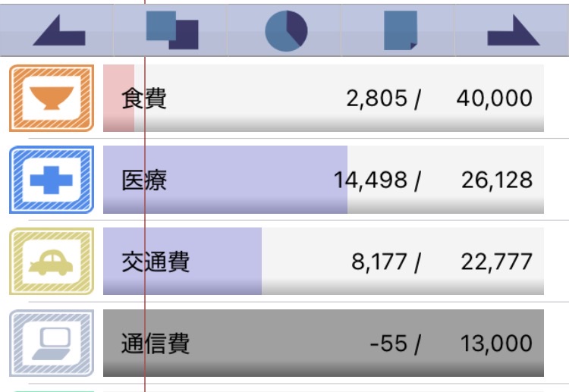Tap the 22,777 transportation budget amount
The image size is (569, 392).
(497, 262)
